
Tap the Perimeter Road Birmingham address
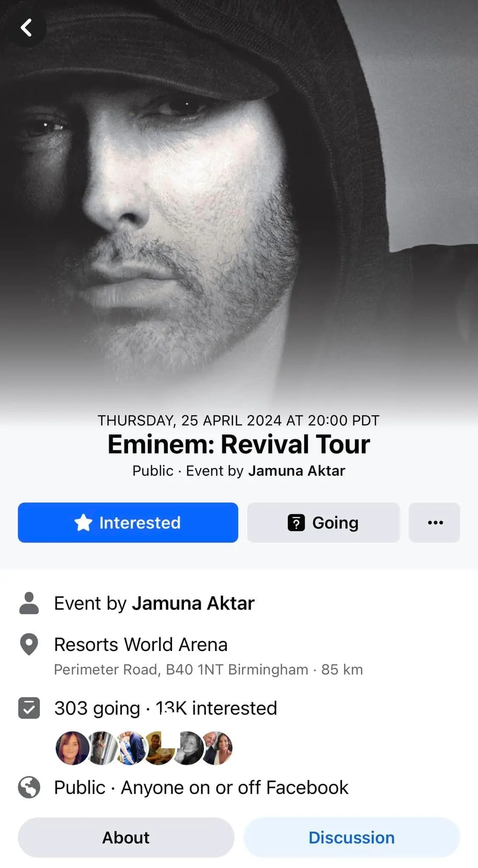(181, 670)
